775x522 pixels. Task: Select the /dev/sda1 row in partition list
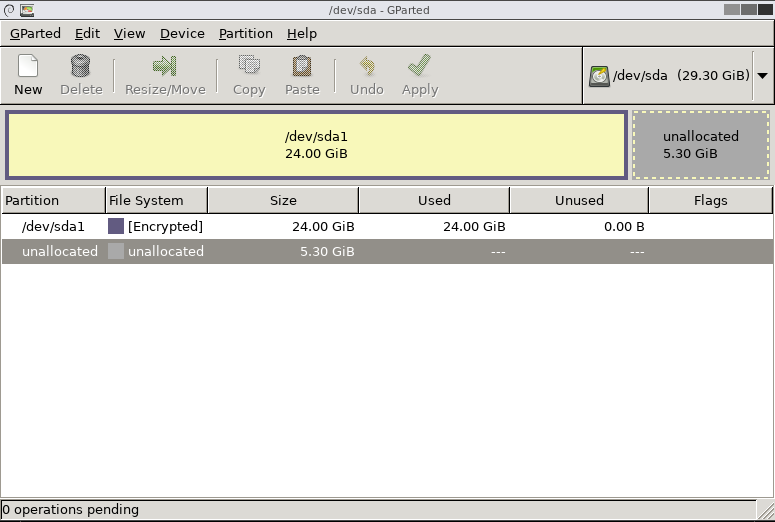point(387,226)
